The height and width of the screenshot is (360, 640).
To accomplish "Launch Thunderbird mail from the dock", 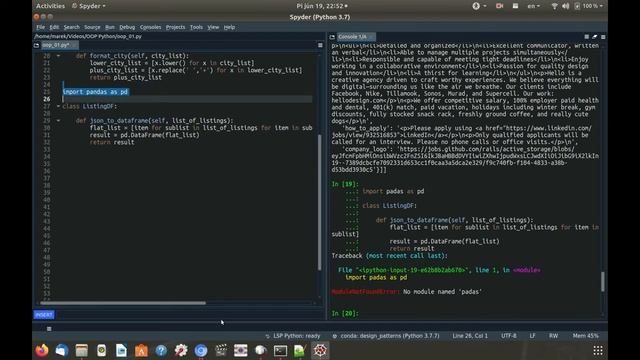I will tap(62, 351).
